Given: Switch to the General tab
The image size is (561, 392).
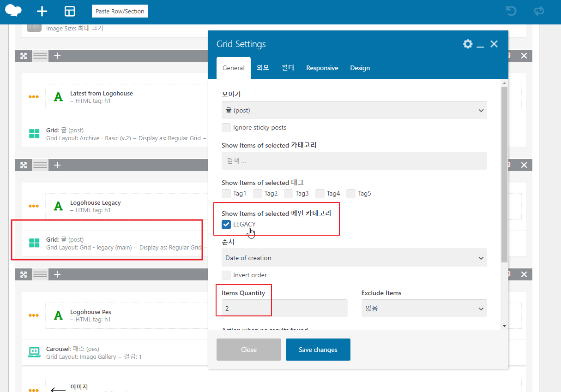Looking at the screenshot, I should [234, 68].
